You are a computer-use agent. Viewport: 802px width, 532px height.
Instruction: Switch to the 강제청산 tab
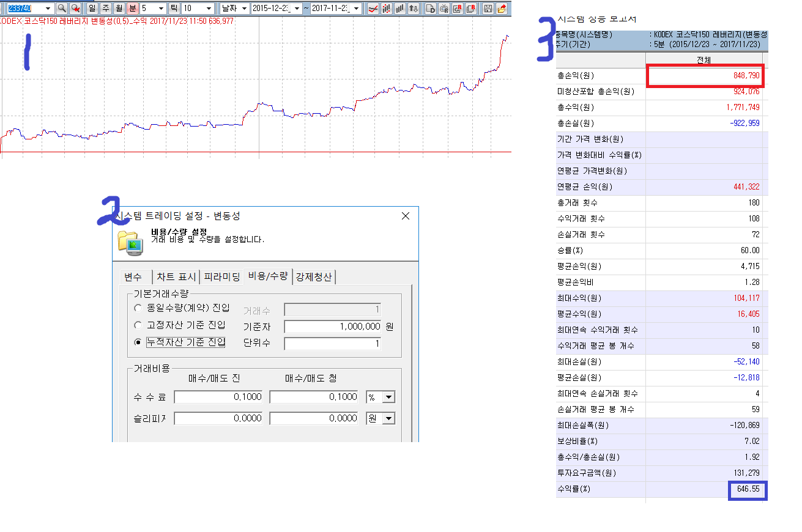(x=314, y=276)
